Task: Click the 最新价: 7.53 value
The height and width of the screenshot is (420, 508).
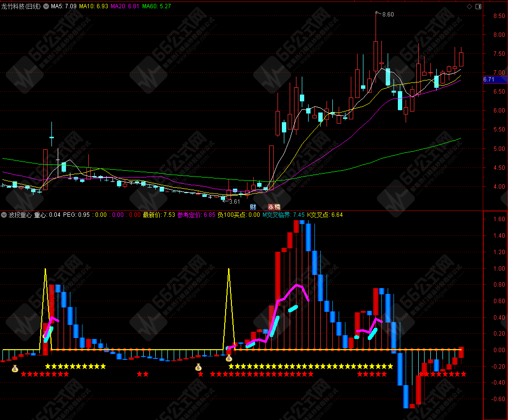Action: pos(159,215)
